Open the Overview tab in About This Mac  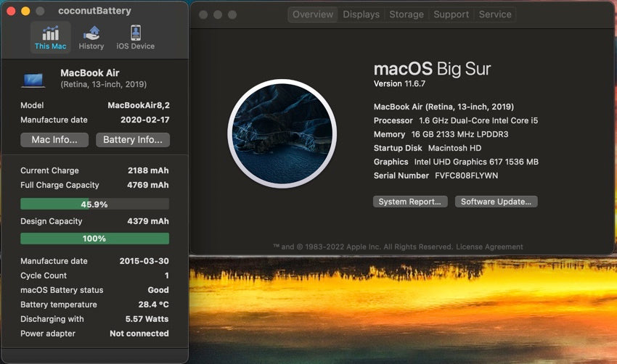[313, 15]
